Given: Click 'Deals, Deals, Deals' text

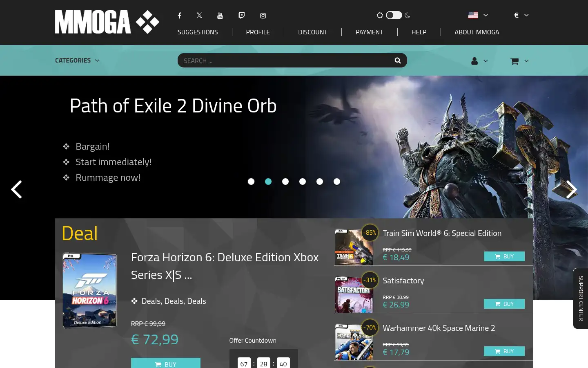Looking at the screenshot, I should pos(174,301).
